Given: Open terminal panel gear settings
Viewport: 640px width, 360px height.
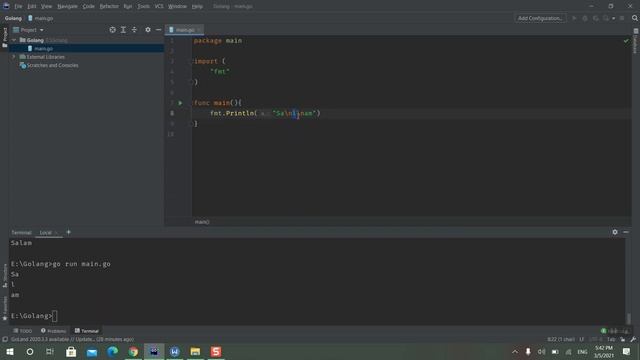Looking at the screenshot, I should [615, 232].
